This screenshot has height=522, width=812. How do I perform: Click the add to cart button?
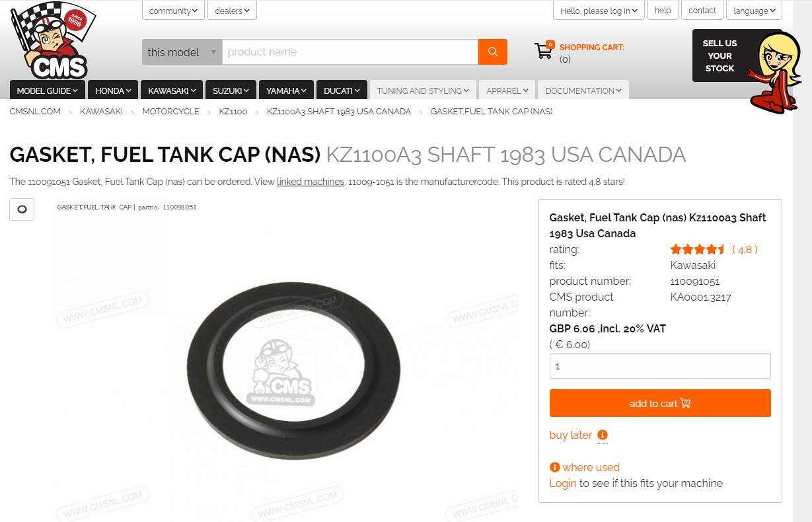(x=660, y=403)
